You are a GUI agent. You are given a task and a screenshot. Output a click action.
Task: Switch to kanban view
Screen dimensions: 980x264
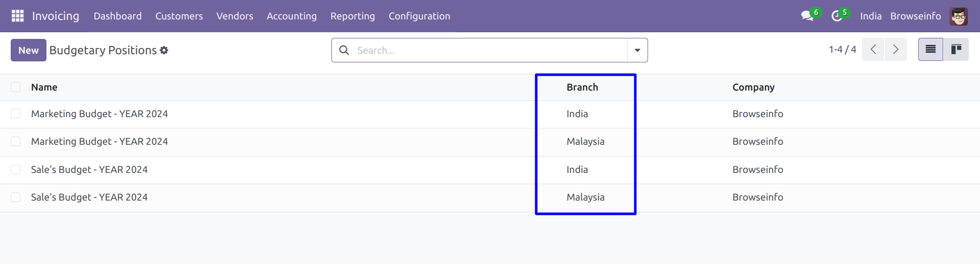point(956,50)
